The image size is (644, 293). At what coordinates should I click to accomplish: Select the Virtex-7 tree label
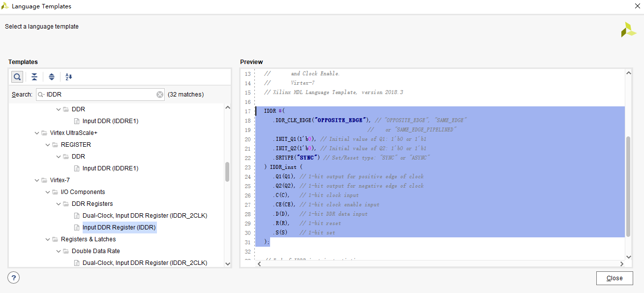pos(60,180)
